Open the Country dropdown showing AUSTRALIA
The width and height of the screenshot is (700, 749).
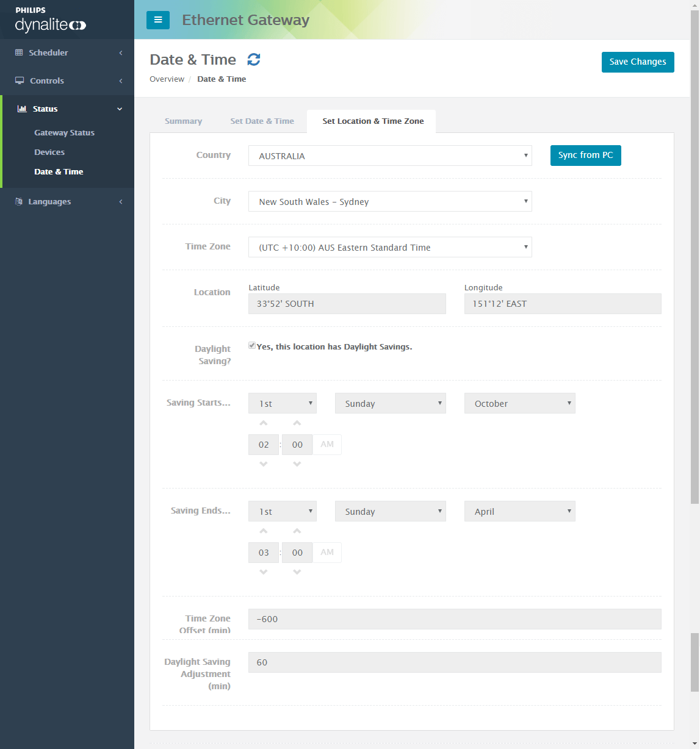pyautogui.click(x=390, y=156)
